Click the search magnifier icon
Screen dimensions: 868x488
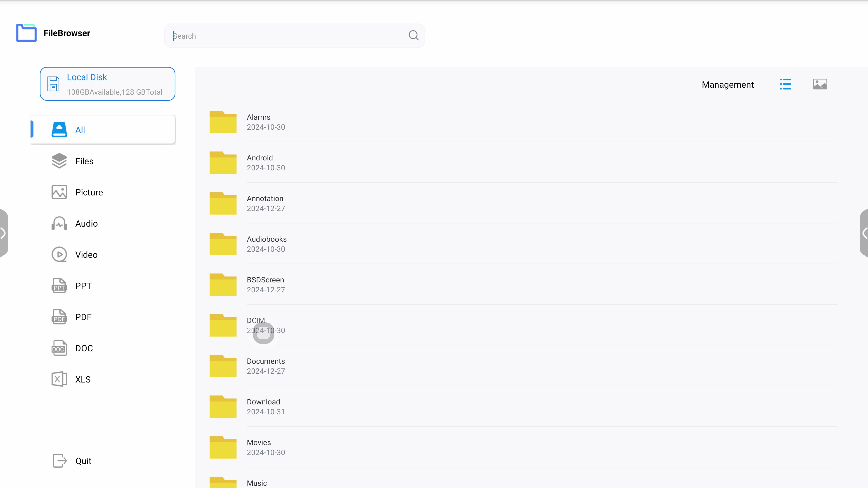click(x=413, y=35)
